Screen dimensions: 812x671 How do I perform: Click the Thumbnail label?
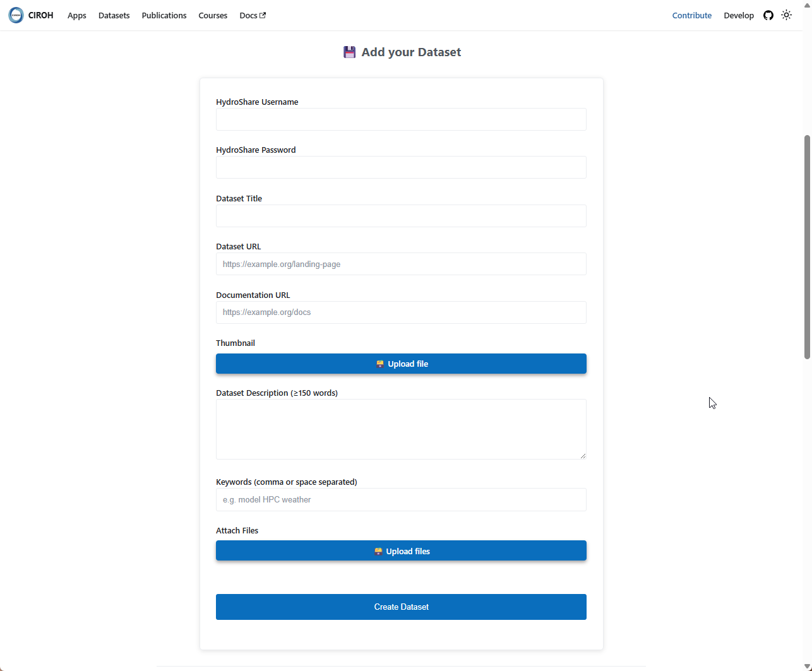point(236,343)
